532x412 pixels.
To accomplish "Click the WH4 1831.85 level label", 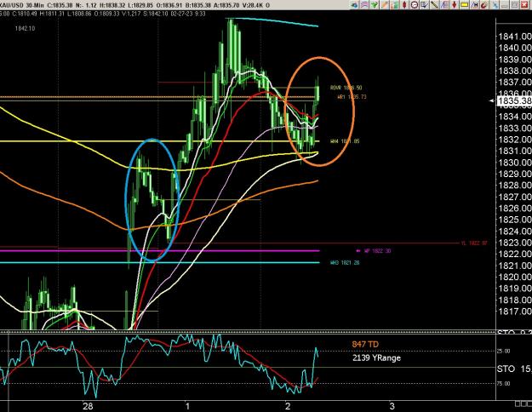I will [x=345, y=141].
